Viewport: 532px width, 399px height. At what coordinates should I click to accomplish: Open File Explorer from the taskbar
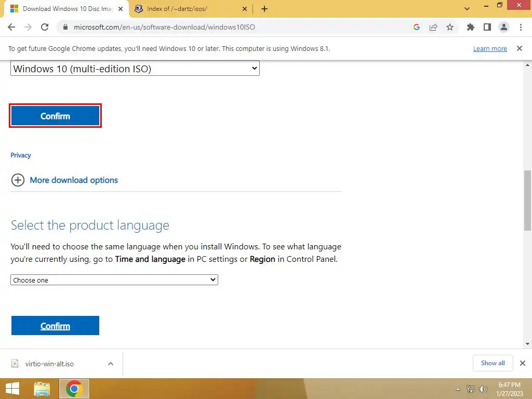point(42,389)
